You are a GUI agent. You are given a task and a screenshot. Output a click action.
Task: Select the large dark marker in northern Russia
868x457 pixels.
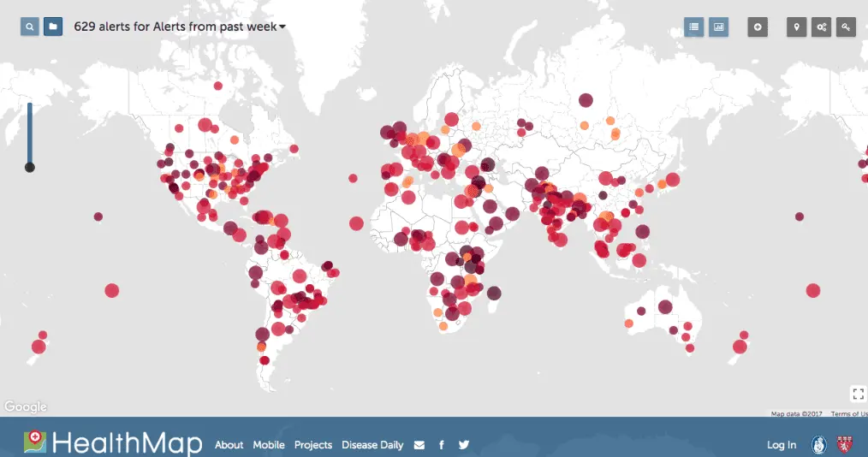(x=586, y=100)
